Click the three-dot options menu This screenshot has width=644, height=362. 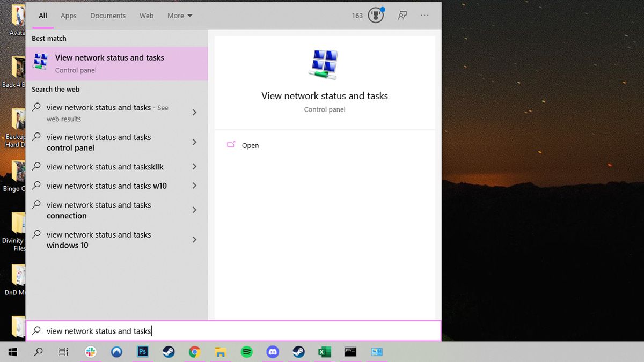pyautogui.click(x=425, y=16)
